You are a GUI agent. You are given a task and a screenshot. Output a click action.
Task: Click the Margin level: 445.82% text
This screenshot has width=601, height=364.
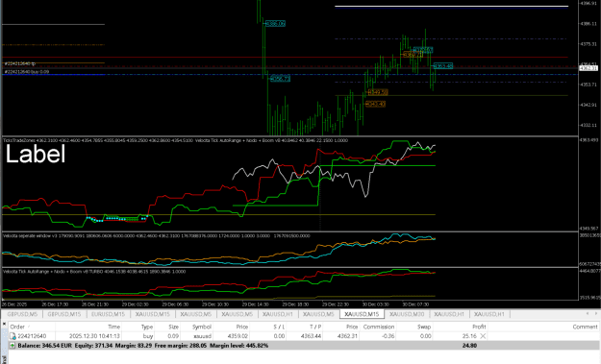238,345
